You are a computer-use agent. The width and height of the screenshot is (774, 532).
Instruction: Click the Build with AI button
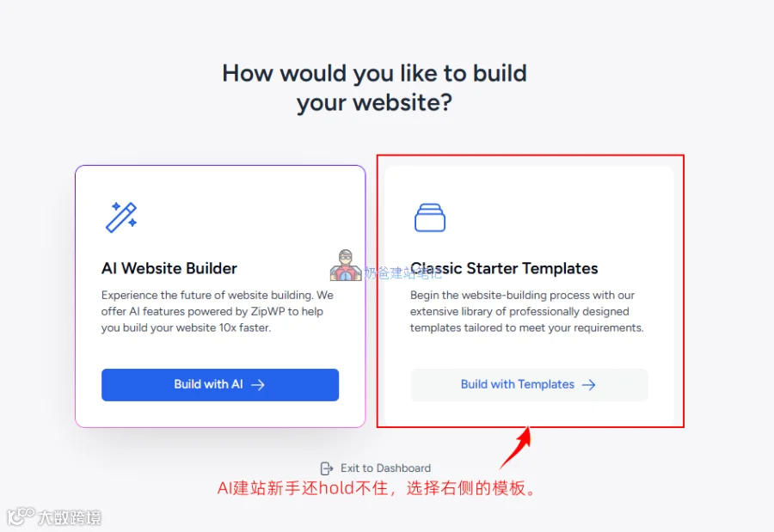click(x=220, y=385)
